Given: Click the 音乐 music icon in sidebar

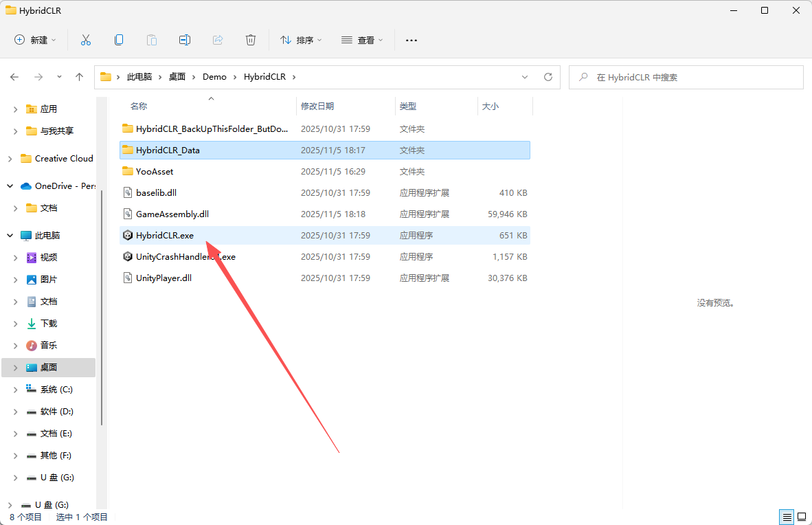Looking at the screenshot, I should (x=32, y=345).
